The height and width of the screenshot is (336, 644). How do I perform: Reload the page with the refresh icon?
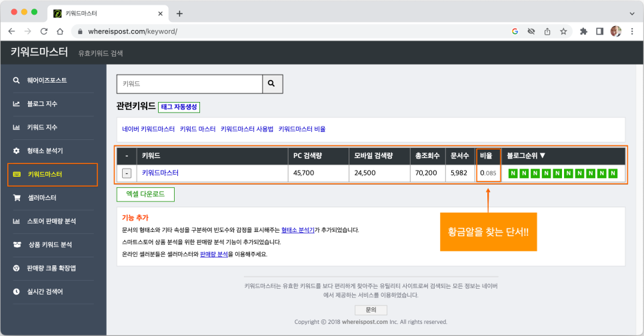[x=44, y=31]
